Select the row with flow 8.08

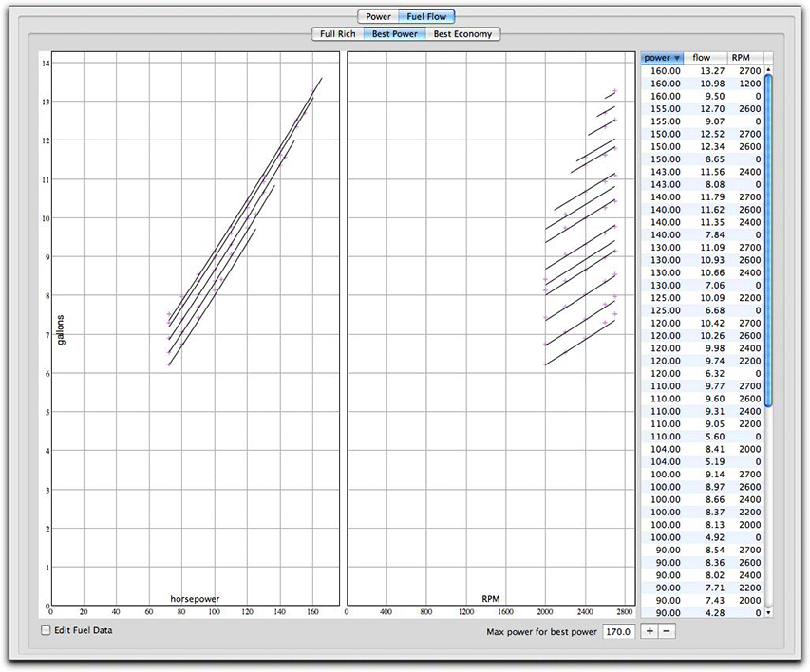pyautogui.click(x=703, y=184)
